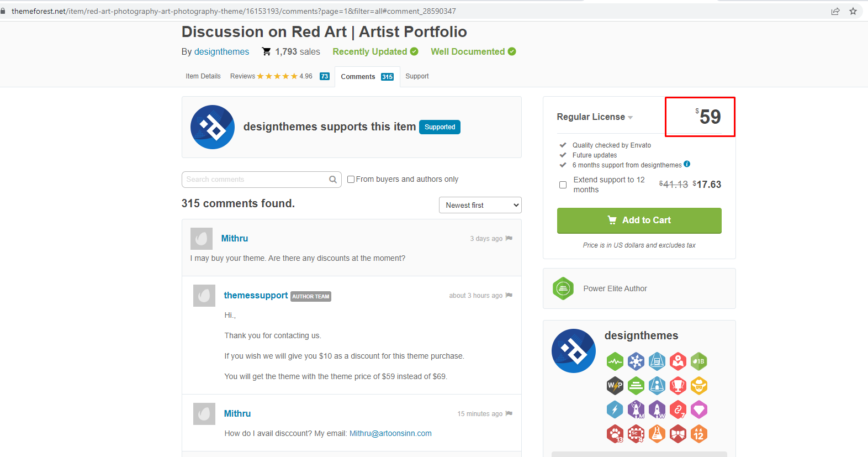The image size is (868, 457).
Task: Click the Power Elite Author text
Action: click(x=615, y=288)
